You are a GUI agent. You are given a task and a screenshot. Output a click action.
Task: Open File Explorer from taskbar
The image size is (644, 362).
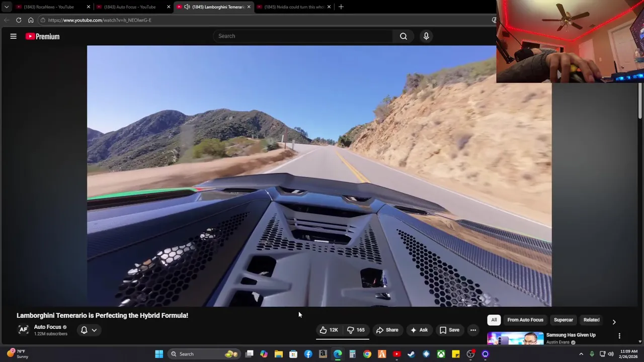tap(278, 354)
